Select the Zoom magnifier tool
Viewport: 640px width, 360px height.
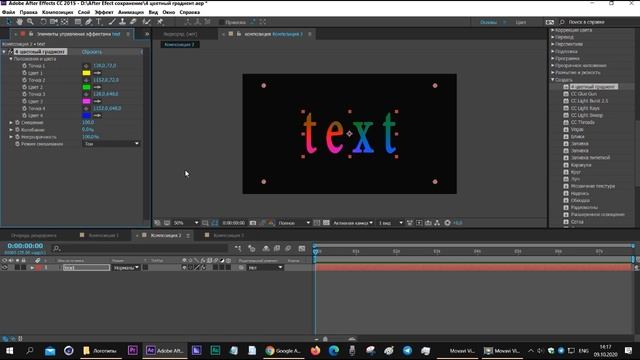[30, 22]
